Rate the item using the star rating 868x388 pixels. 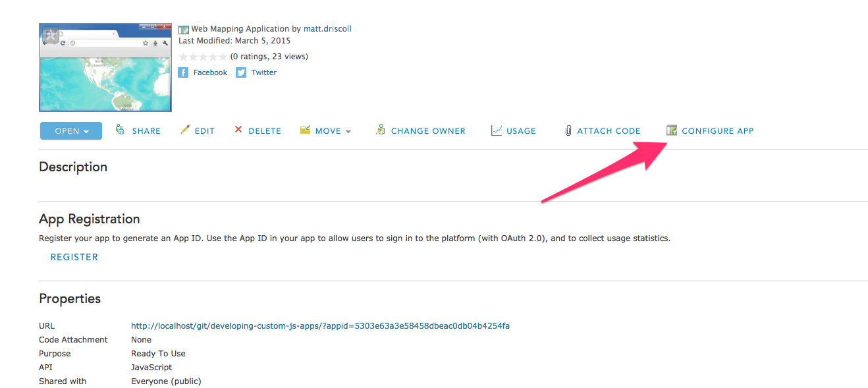click(x=203, y=57)
